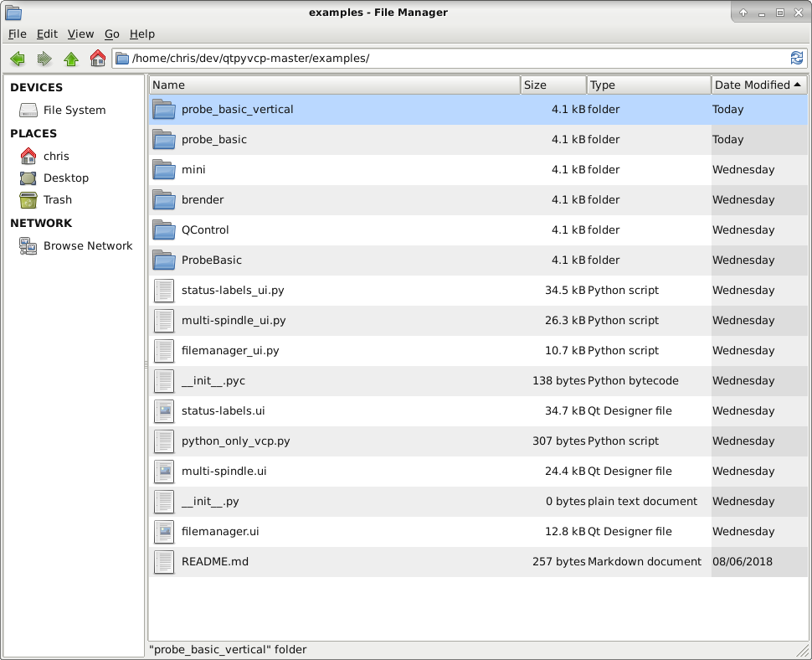The width and height of the screenshot is (812, 660).
Task: Select the file named status-labels.ui
Action: coord(224,410)
